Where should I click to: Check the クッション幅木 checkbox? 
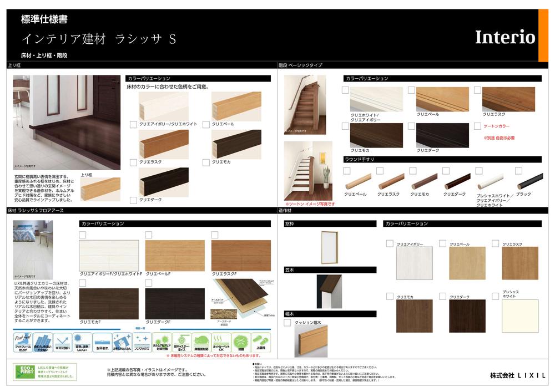click(x=287, y=322)
